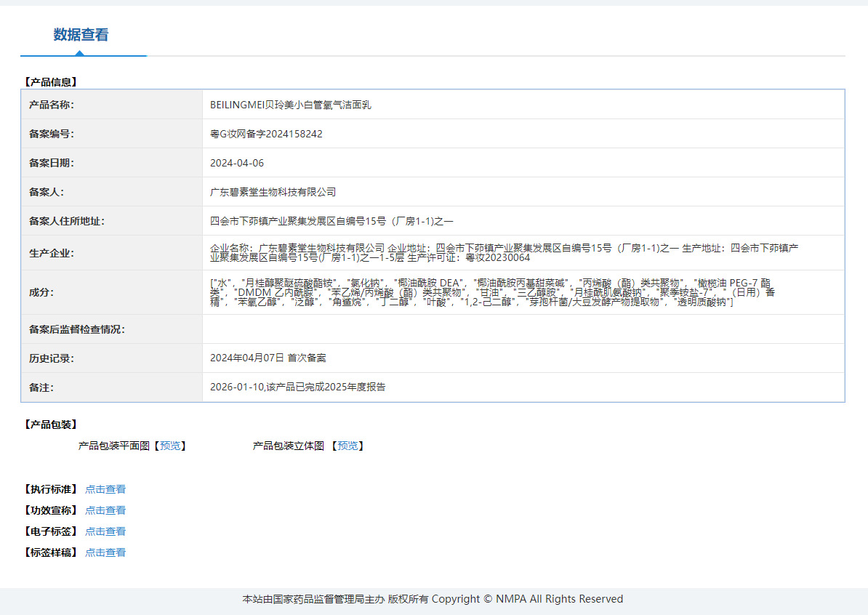Screen dimensions: 868x615
Task: Click the empty 备案后监督检查情况 value cell
Action: pyautogui.click(x=523, y=329)
